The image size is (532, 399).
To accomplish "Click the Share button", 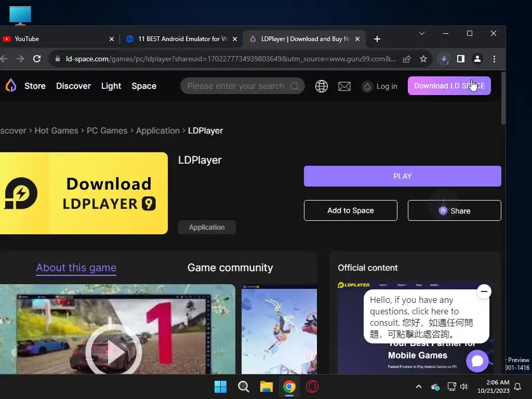I will (x=454, y=210).
